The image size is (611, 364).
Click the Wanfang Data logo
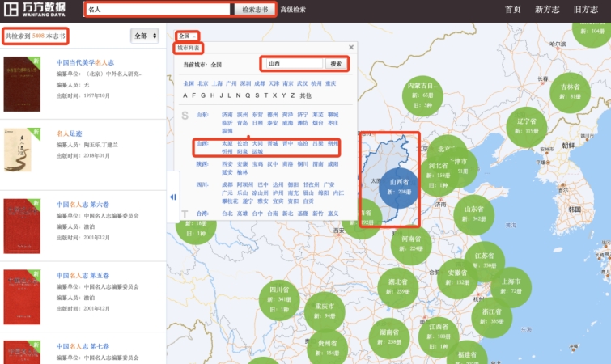(x=34, y=10)
